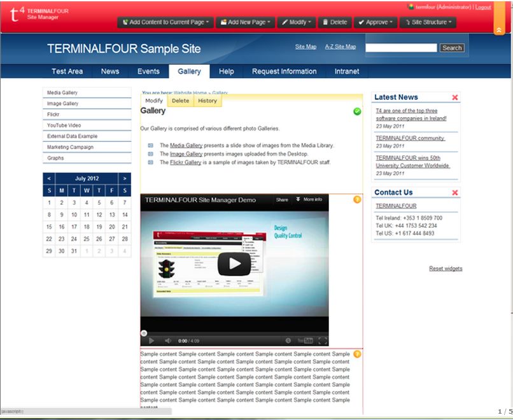Image resolution: width=513 pixels, height=420 pixels.
Task: Click the video progress bar scrubber
Action: tap(144, 333)
